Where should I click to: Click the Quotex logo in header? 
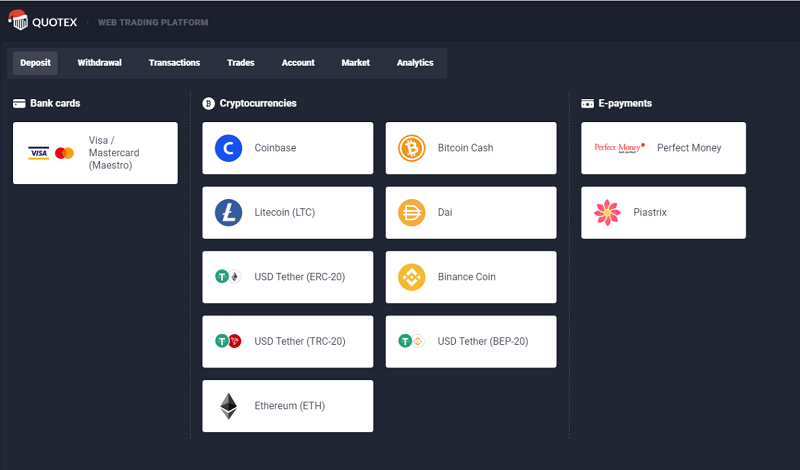[x=43, y=22]
